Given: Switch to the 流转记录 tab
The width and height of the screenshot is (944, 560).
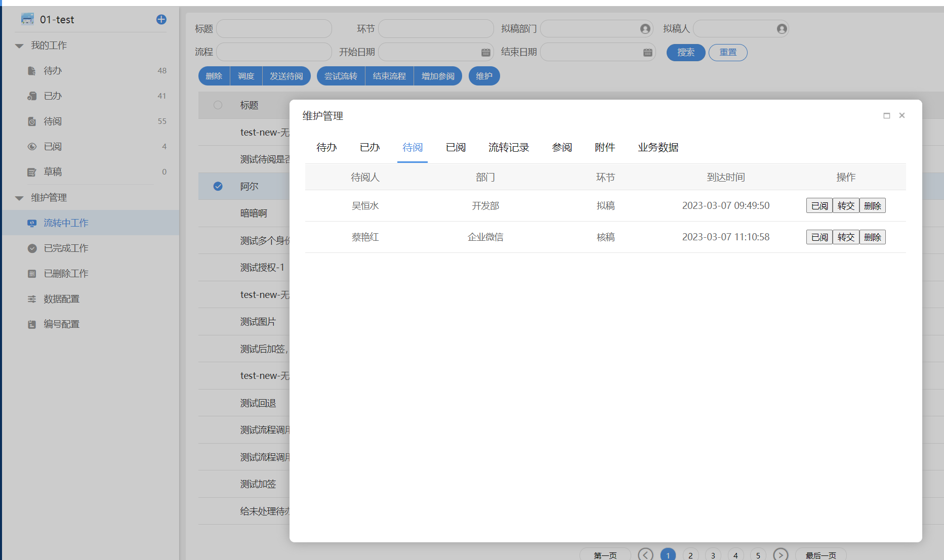Looking at the screenshot, I should 508,148.
